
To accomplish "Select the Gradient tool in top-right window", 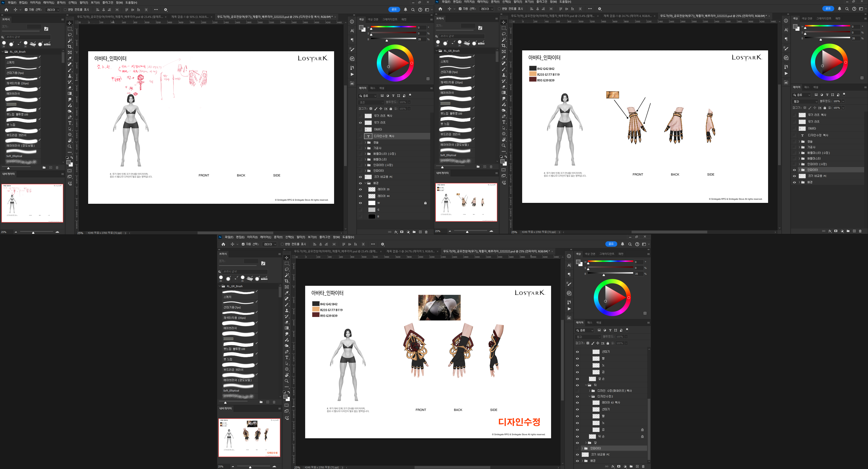I will click(504, 93).
